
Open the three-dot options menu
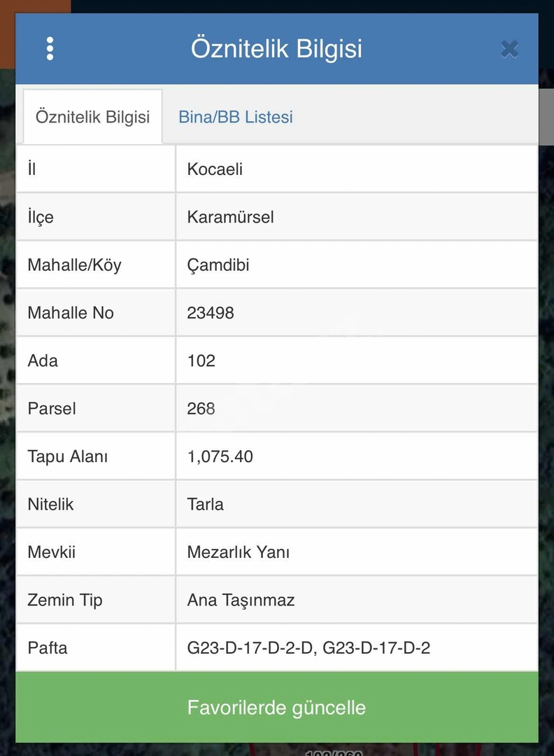[50, 49]
